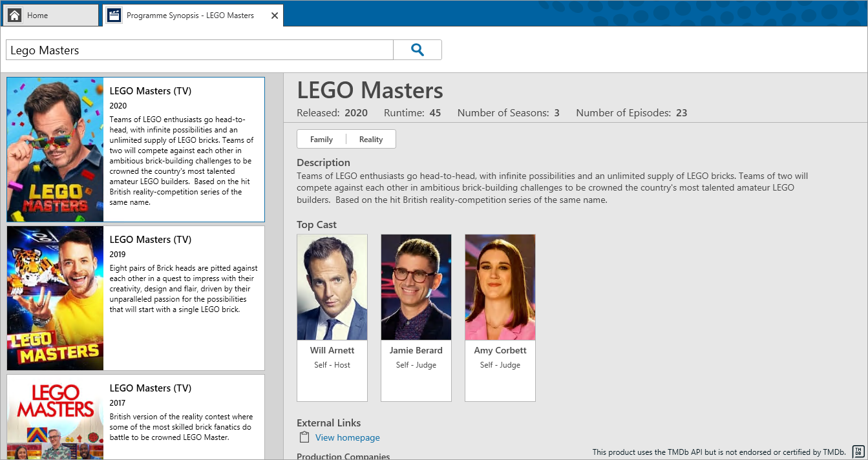The height and width of the screenshot is (460, 868).
Task: Click the 2017 year in third result
Action: coord(118,403)
